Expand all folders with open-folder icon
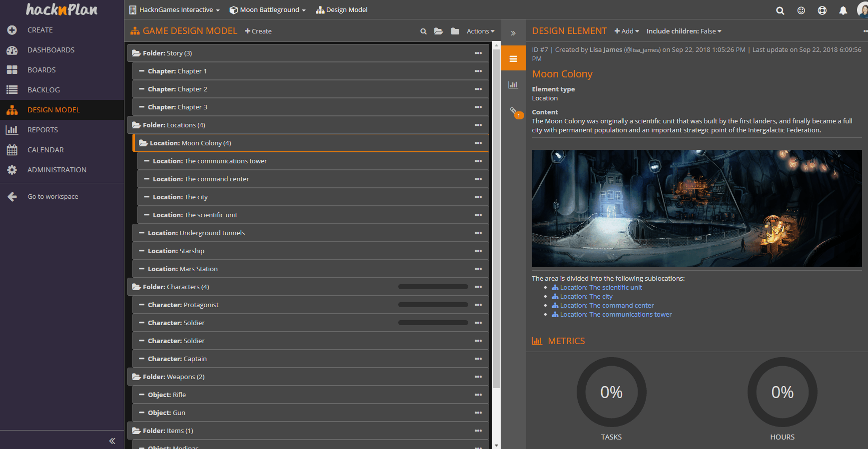 [439, 31]
